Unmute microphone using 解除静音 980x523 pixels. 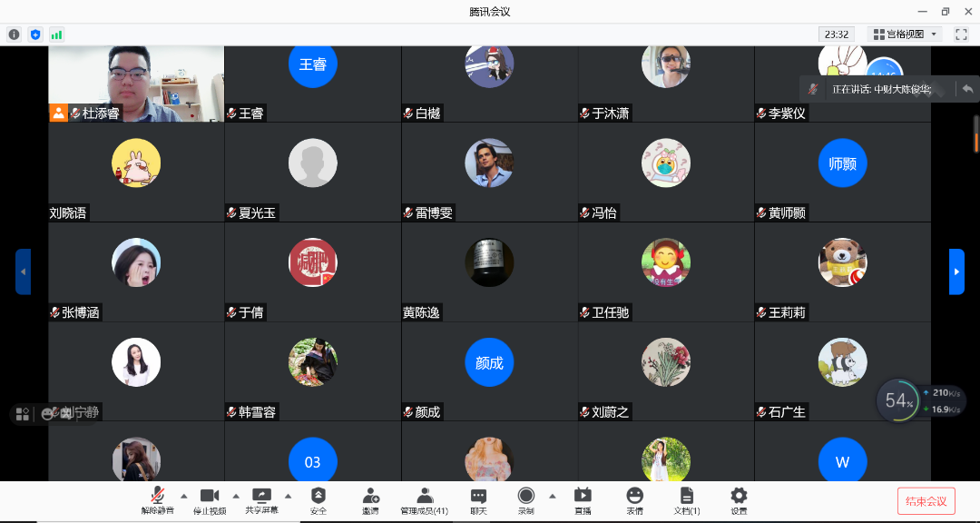tap(157, 500)
